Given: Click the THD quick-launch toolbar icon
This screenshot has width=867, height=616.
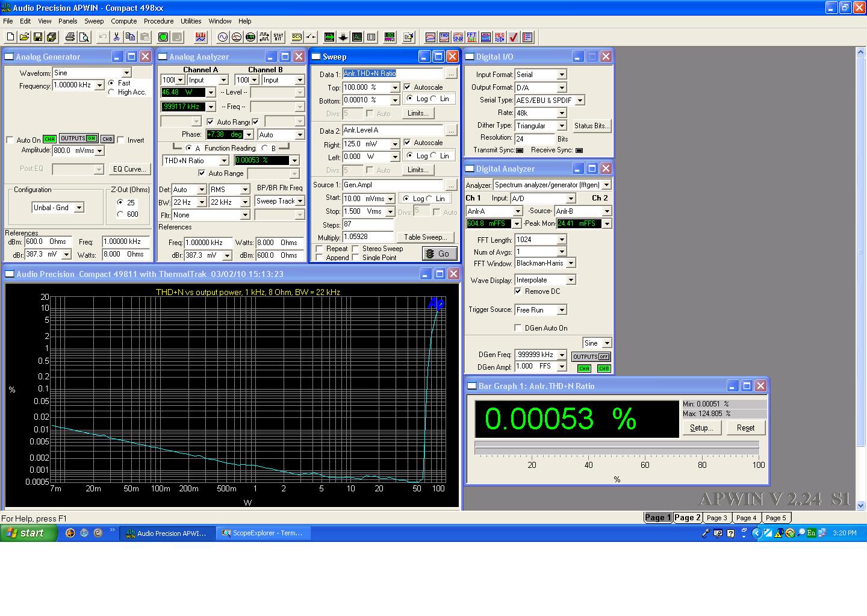Looking at the screenshot, I should pyautogui.click(x=444, y=37).
